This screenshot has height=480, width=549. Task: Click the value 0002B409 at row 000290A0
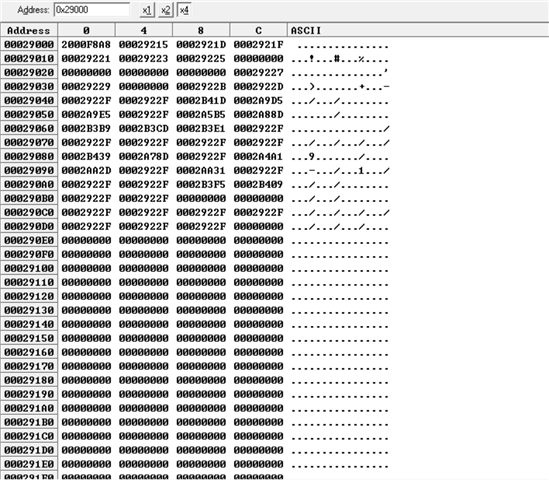[258, 185]
